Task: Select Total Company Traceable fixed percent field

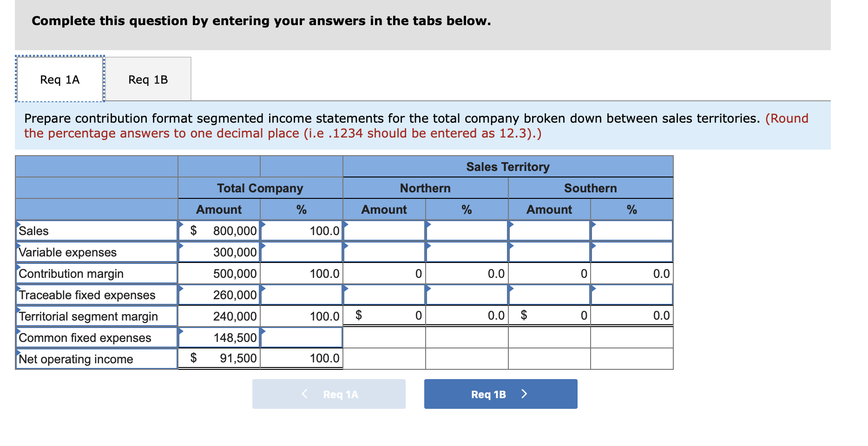Action: (302, 295)
